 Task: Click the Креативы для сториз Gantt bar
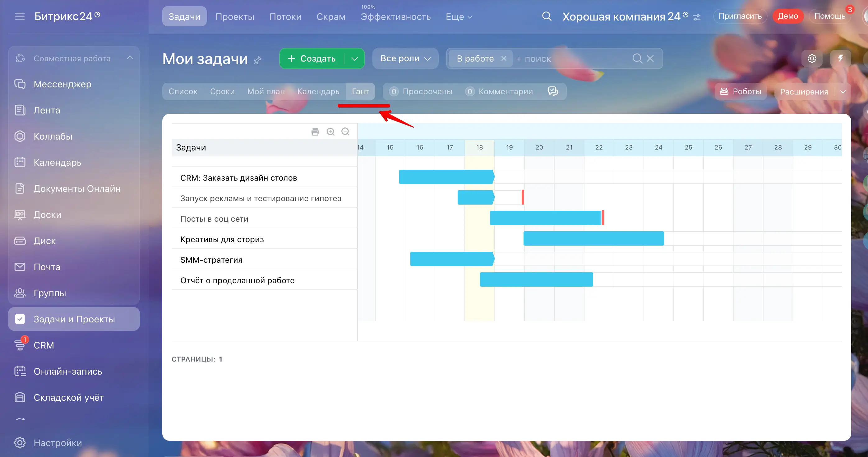click(593, 239)
